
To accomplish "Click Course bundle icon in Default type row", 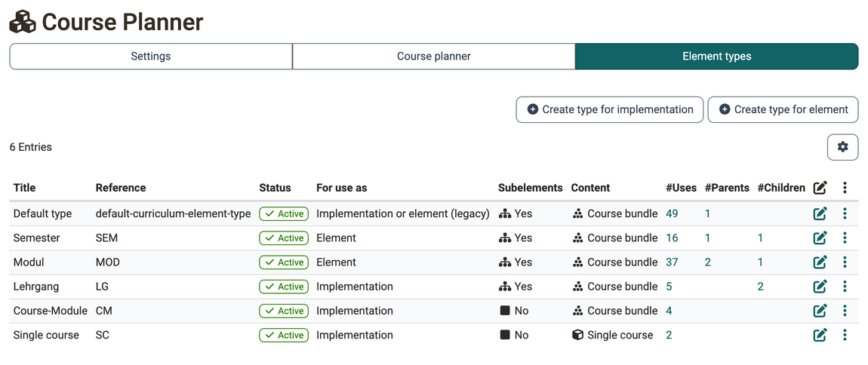I will 577,213.
